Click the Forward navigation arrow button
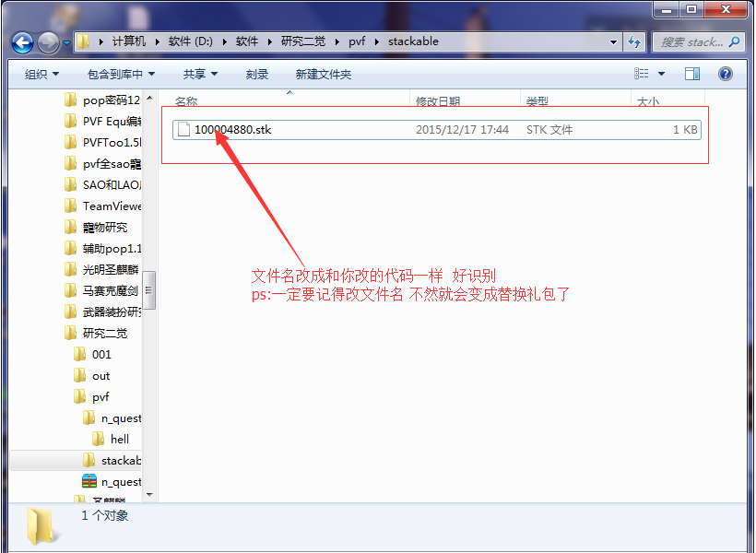This screenshot has height=553, width=756. pos(48,42)
